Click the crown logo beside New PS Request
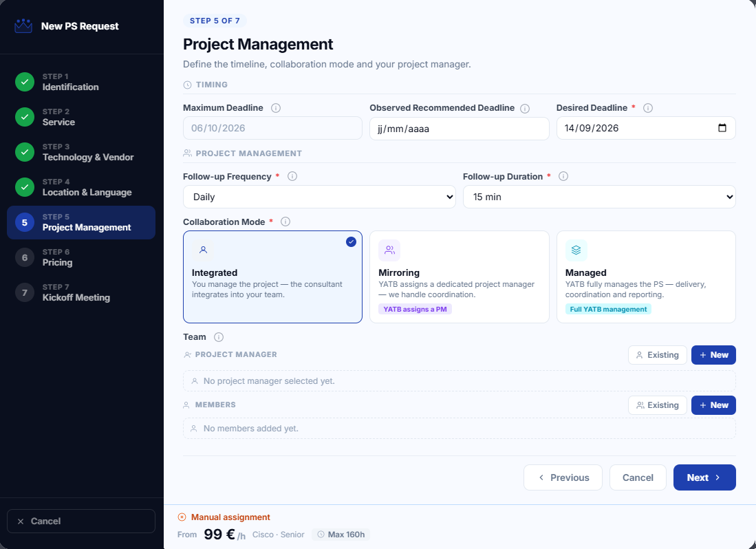Image resolution: width=756 pixels, height=549 pixels. (23, 26)
